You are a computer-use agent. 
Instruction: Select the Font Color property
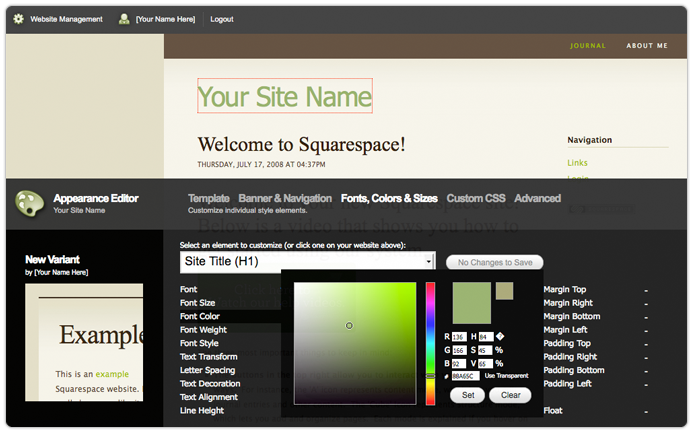click(199, 316)
